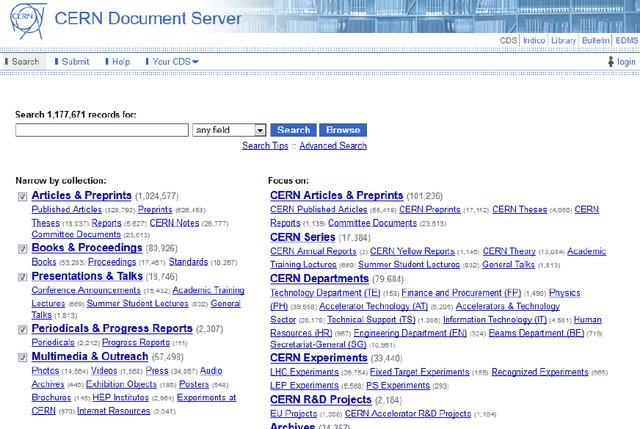
Task: Open Beams Department (BE) link
Action: tap(536, 333)
